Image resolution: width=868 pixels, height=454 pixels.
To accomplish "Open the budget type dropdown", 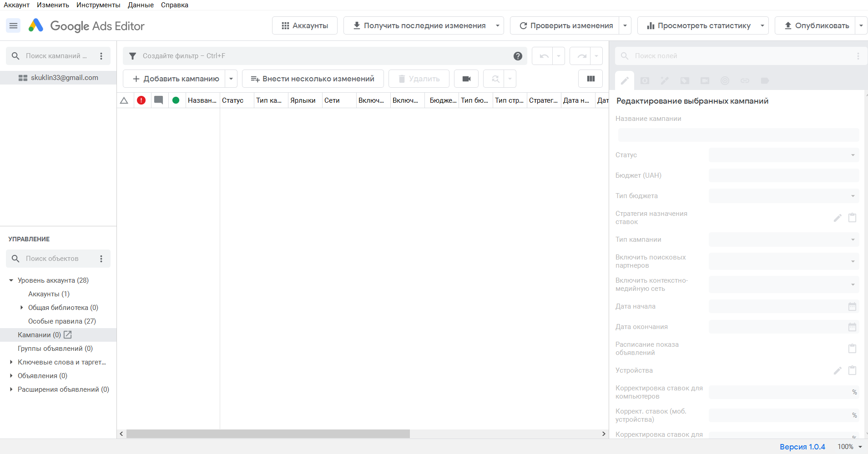I will click(x=784, y=196).
